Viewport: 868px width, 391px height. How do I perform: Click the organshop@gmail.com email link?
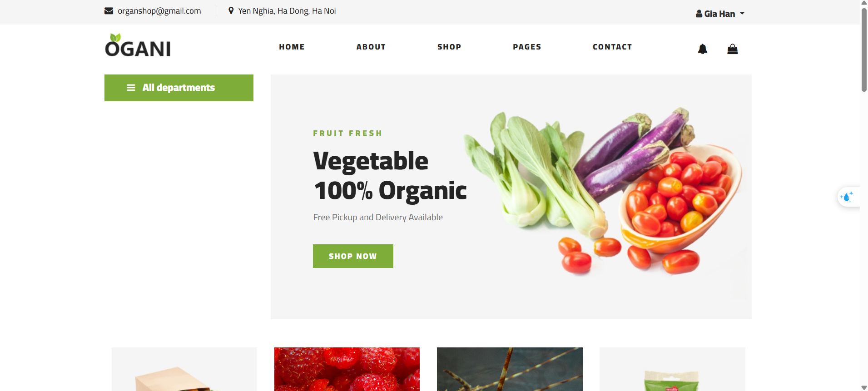159,11
